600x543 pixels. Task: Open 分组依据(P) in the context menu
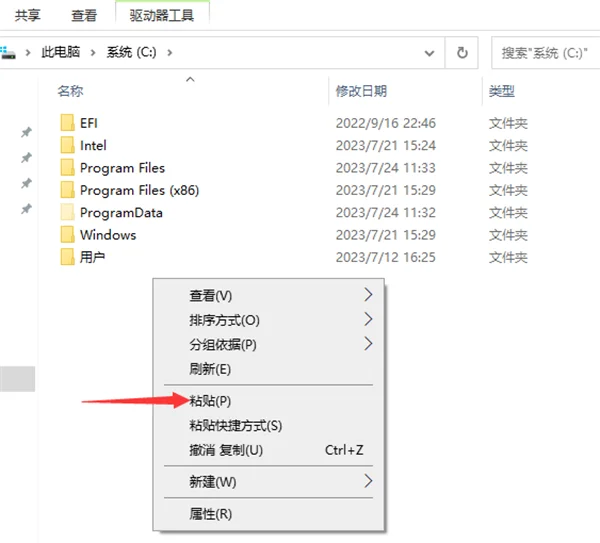(x=269, y=344)
